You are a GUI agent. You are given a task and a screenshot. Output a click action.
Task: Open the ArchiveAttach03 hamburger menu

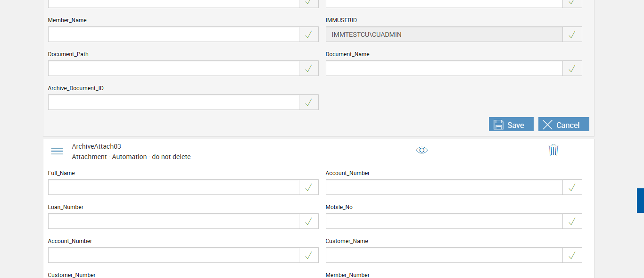click(x=57, y=151)
